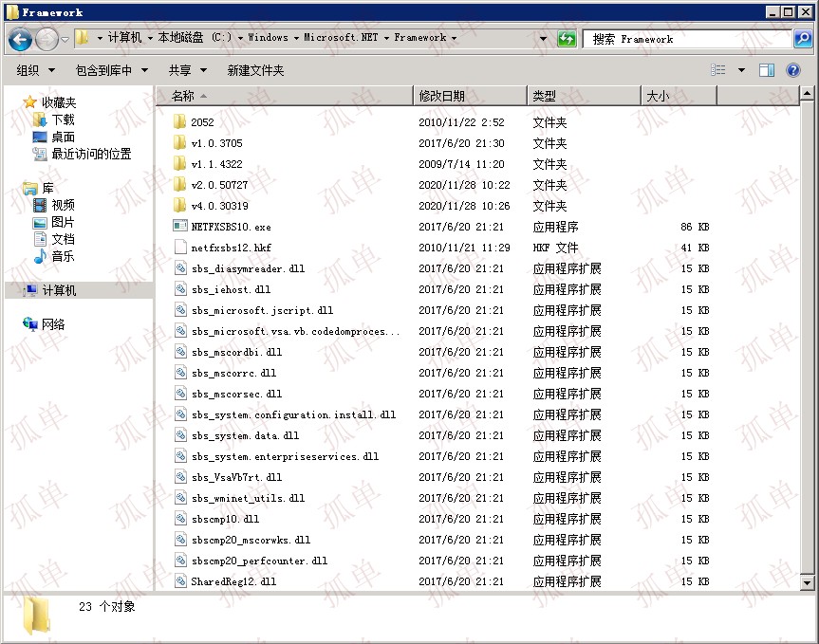Select the sbs_mscordbi.dll file icon
This screenshot has height=644, width=819.
180,351
